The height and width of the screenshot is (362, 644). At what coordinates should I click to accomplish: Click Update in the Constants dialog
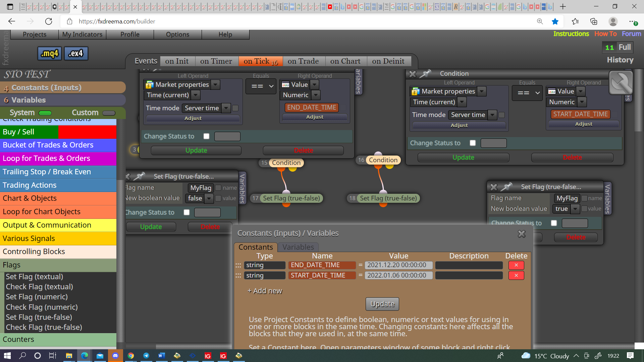pyautogui.click(x=382, y=304)
